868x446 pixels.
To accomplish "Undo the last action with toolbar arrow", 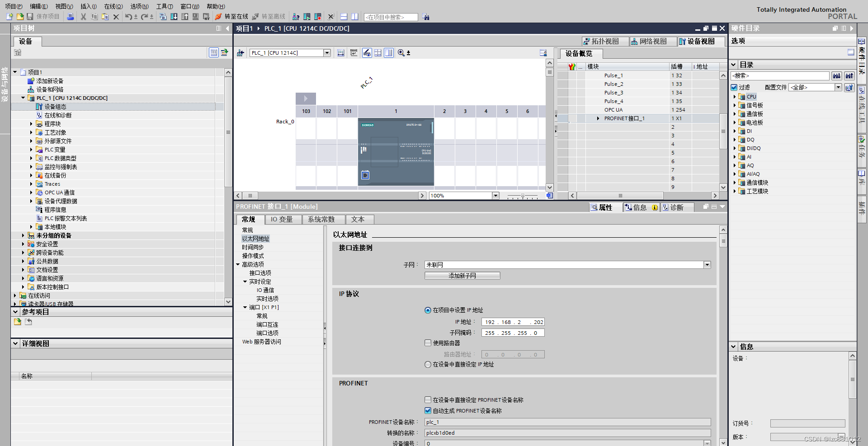I will [129, 17].
